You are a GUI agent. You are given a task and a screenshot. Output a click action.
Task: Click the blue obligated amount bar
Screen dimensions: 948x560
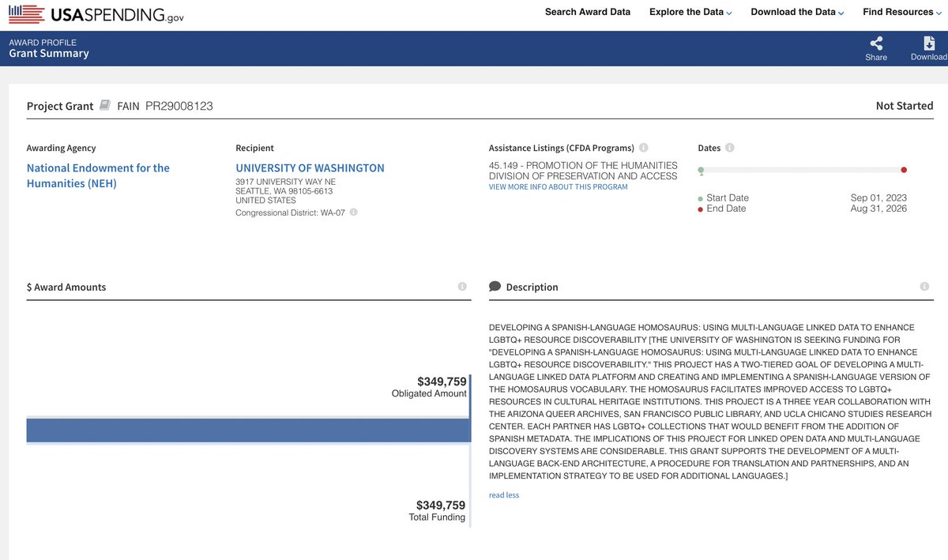pos(249,430)
